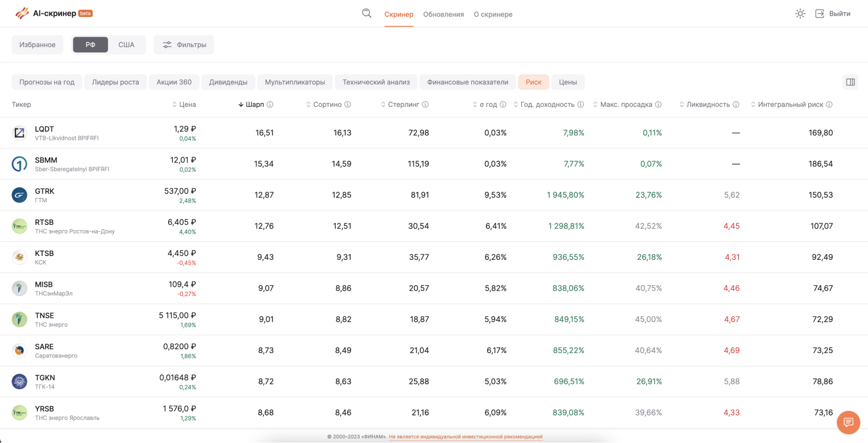Click SBMM integral risk 186,54
Screen dimensions: 868x443
821,164
